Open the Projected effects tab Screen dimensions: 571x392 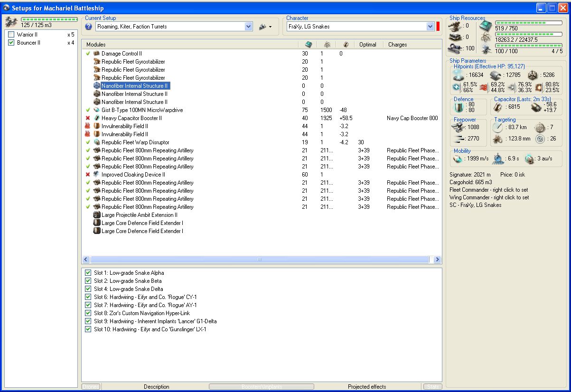pyautogui.click(x=367, y=387)
